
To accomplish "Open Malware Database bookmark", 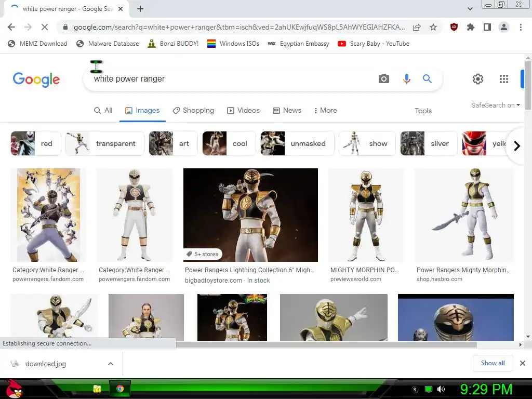I will coord(108,44).
